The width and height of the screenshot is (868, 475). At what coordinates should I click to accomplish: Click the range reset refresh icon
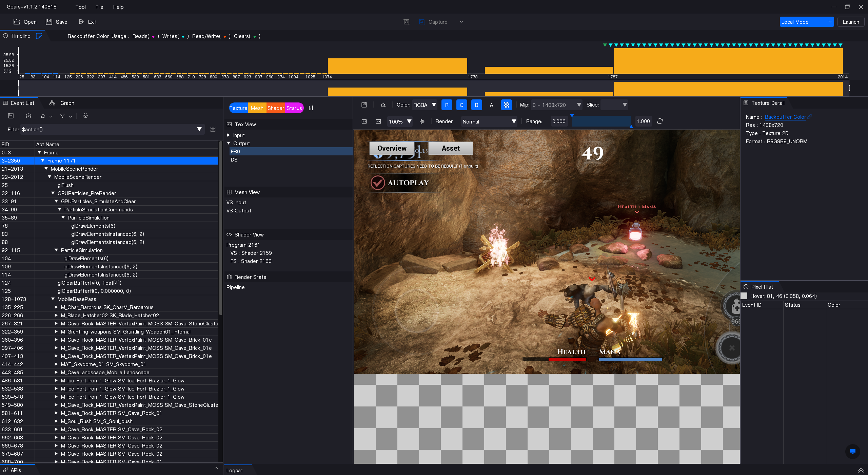(660, 121)
